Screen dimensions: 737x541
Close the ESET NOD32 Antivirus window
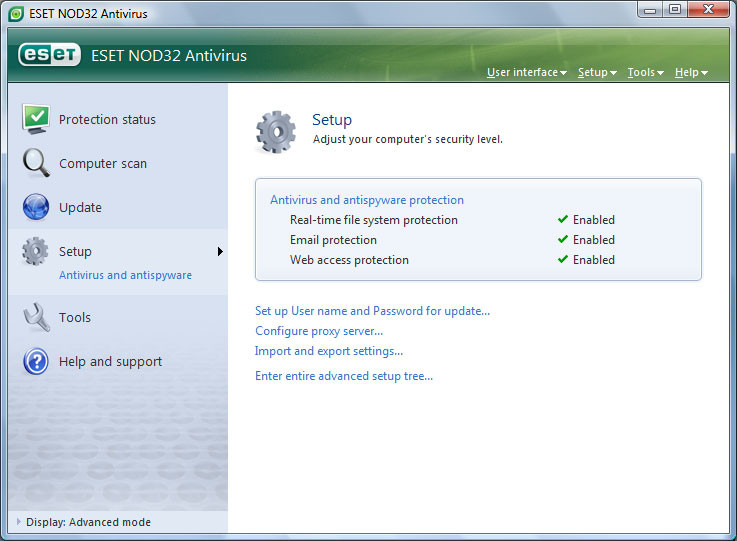(x=708, y=10)
